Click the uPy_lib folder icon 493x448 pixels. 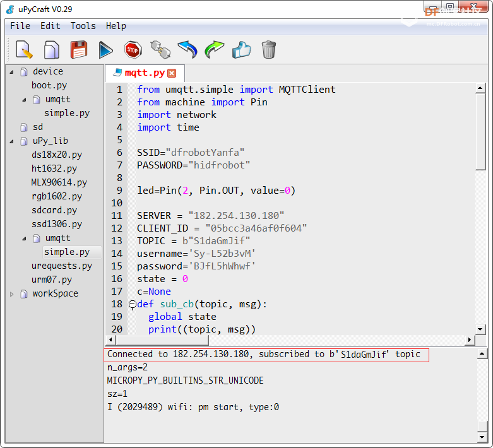pos(24,141)
